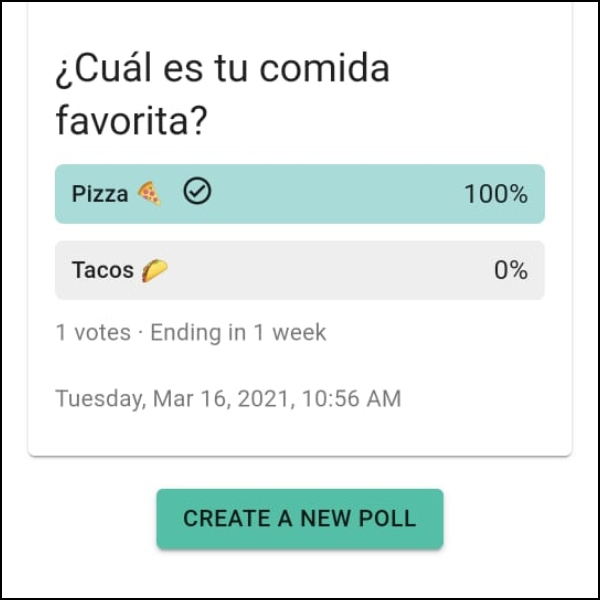Click the taco emoji icon
This screenshot has height=600, width=600.
click(x=154, y=270)
